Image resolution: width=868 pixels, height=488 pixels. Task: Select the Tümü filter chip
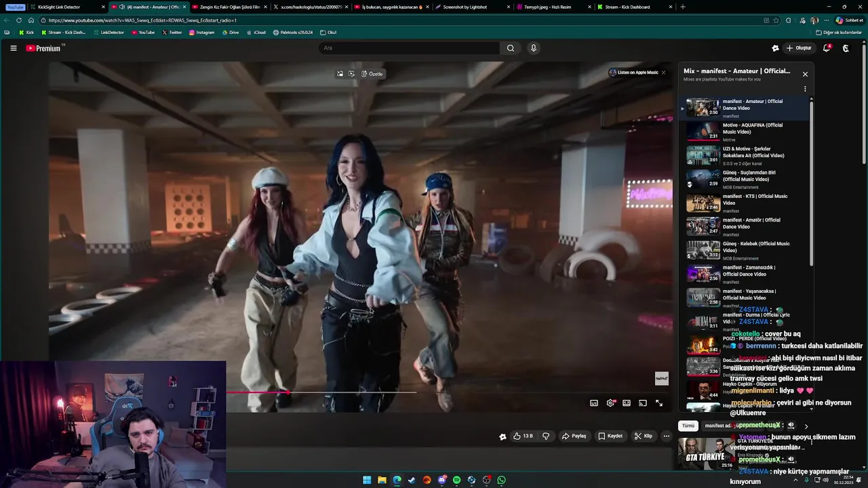coord(688,426)
